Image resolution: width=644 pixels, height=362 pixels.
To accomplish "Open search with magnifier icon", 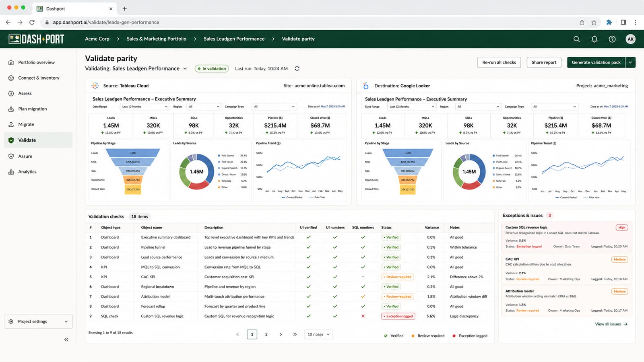I will coord(576,39).
